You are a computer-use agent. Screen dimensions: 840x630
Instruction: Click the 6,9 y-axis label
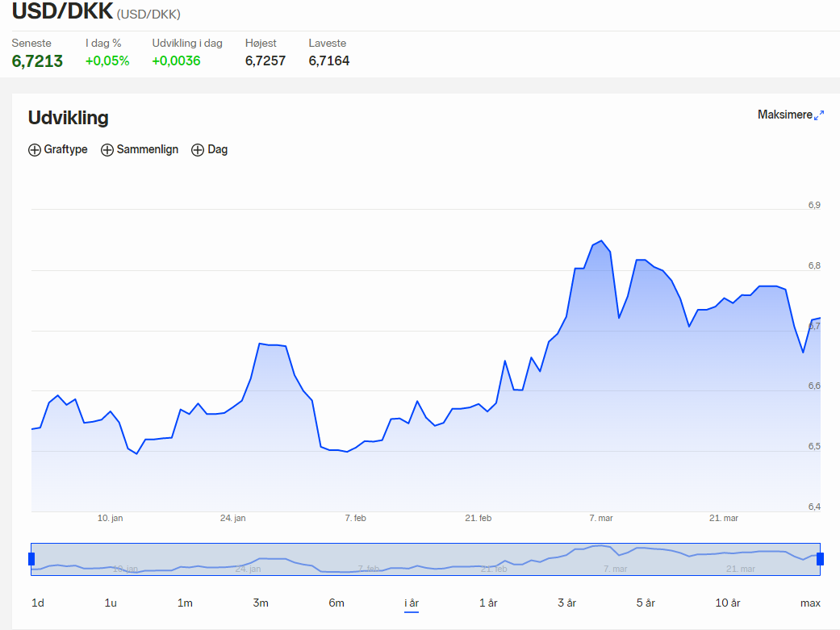tap(814, 205)
